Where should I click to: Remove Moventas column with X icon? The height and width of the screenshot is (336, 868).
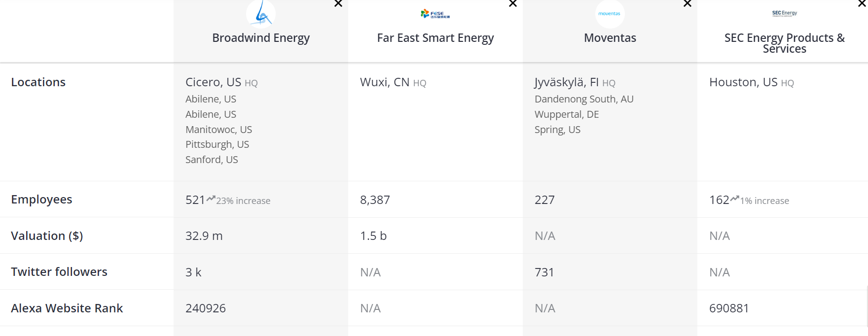687,3
